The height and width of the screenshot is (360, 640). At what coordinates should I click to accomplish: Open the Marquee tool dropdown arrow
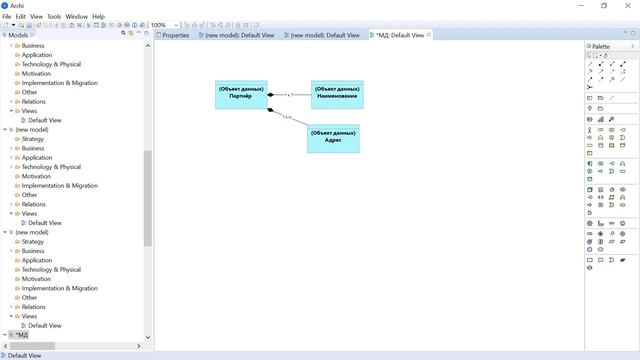(600, 56)
